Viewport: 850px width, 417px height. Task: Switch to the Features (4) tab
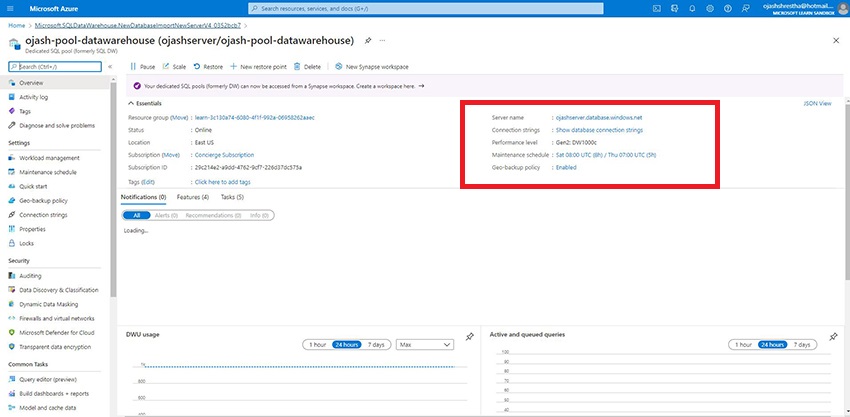click(x=193, y=197)
